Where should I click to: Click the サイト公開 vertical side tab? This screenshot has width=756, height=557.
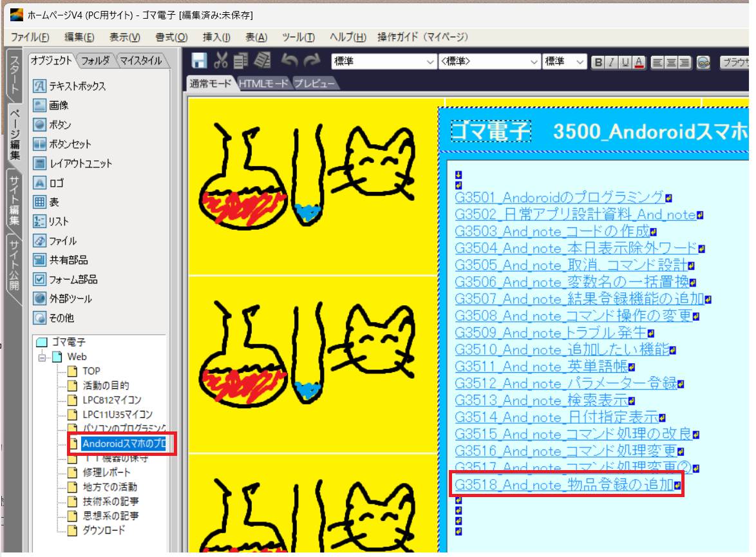(x=14, y=265)
